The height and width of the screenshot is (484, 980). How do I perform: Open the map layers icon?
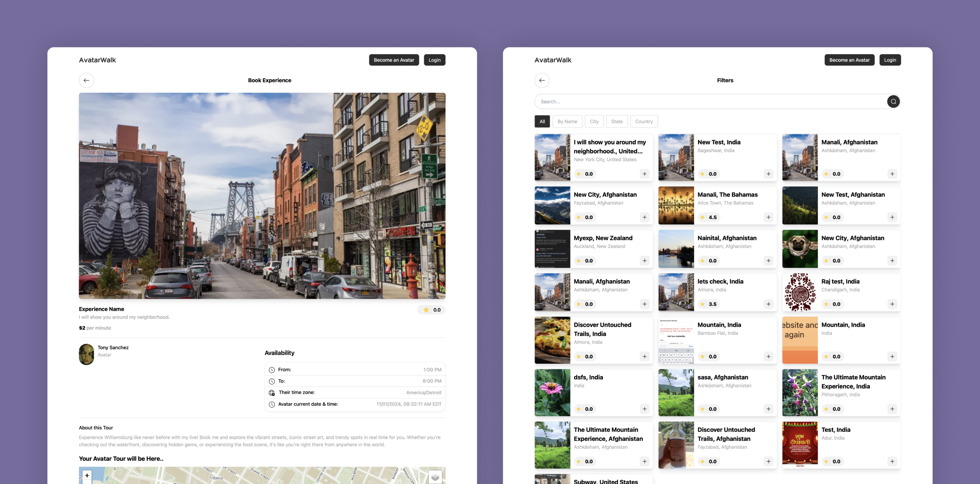click(x=435, y=477)
